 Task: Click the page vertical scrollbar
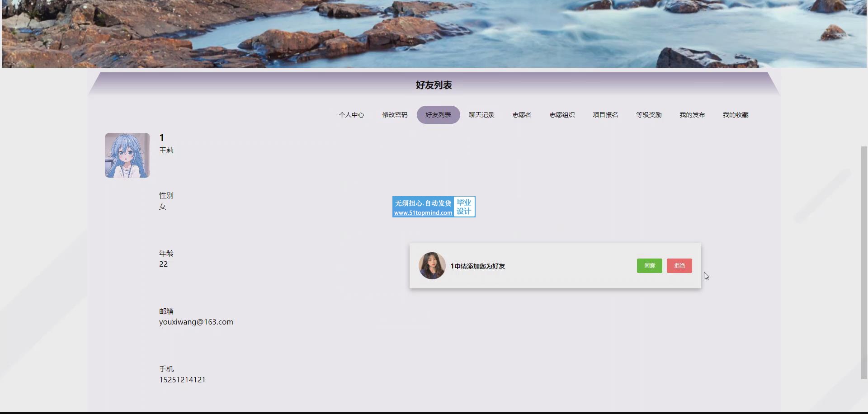coord(864,262)
